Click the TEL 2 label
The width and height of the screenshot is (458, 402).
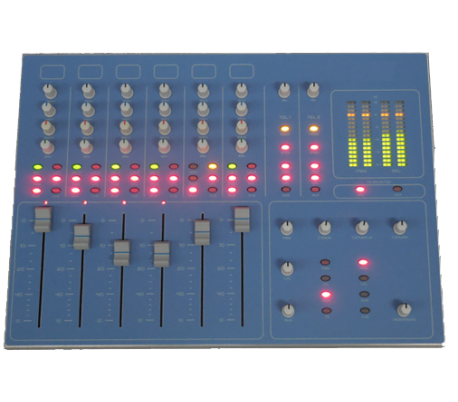[314, 118]
